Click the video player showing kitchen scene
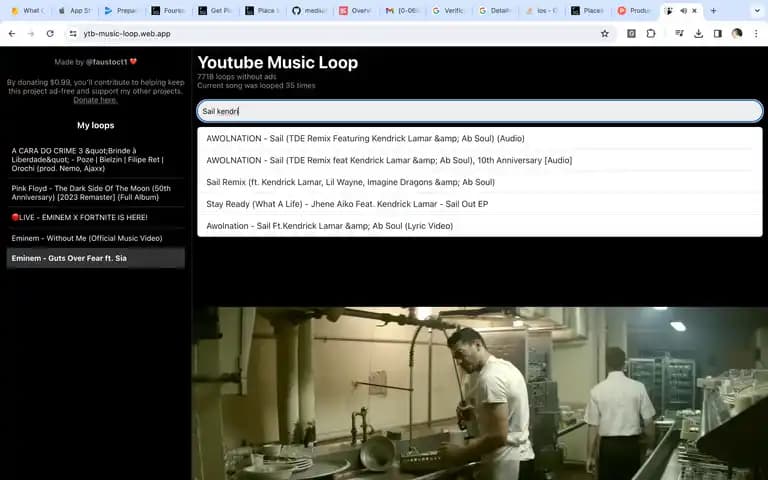 pos(480,393)
